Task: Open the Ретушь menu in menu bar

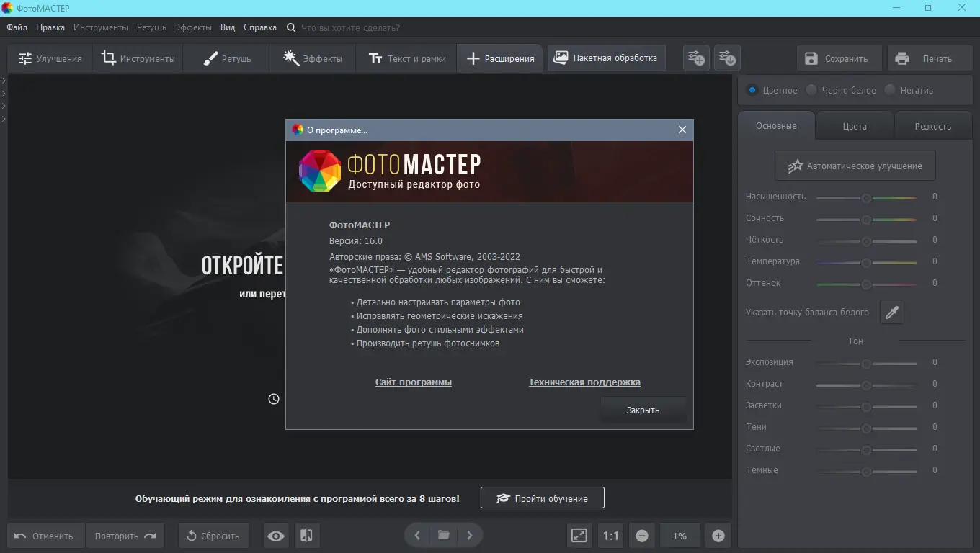Action: tap(151, 27)
